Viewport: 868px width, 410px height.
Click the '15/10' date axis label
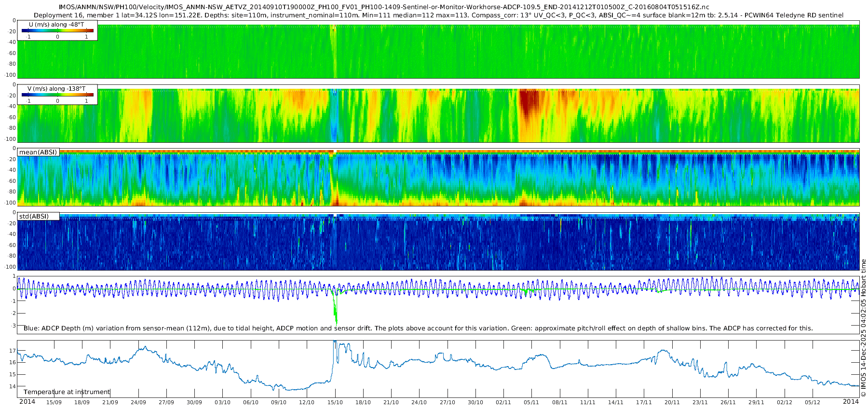point(335,402)
